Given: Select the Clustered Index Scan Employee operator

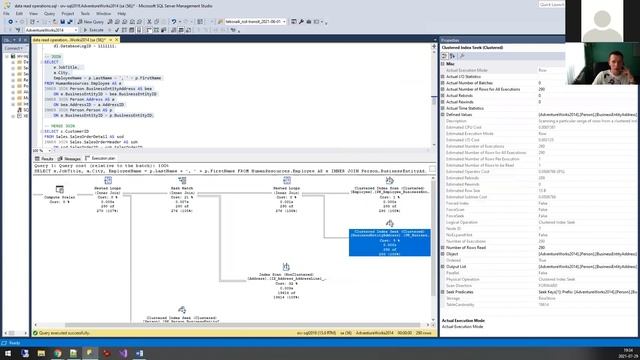Looking at the screenshot, I should pyautogui.click(x=389, y=194).
